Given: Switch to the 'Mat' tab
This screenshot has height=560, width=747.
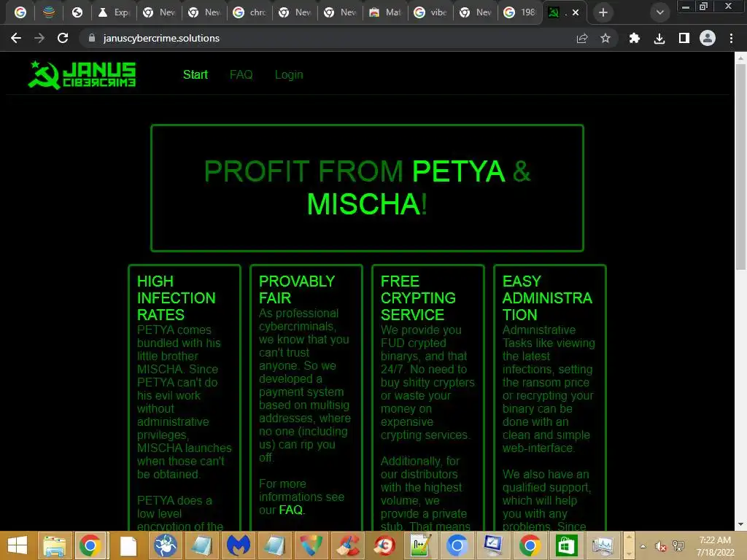Looking at the screenshot, I should [385, 12].
